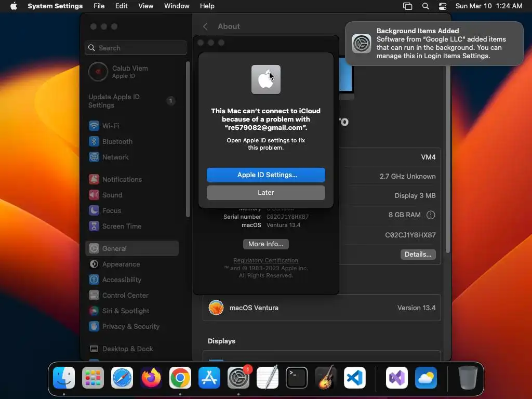Click the Background Items Added notification

434,44
